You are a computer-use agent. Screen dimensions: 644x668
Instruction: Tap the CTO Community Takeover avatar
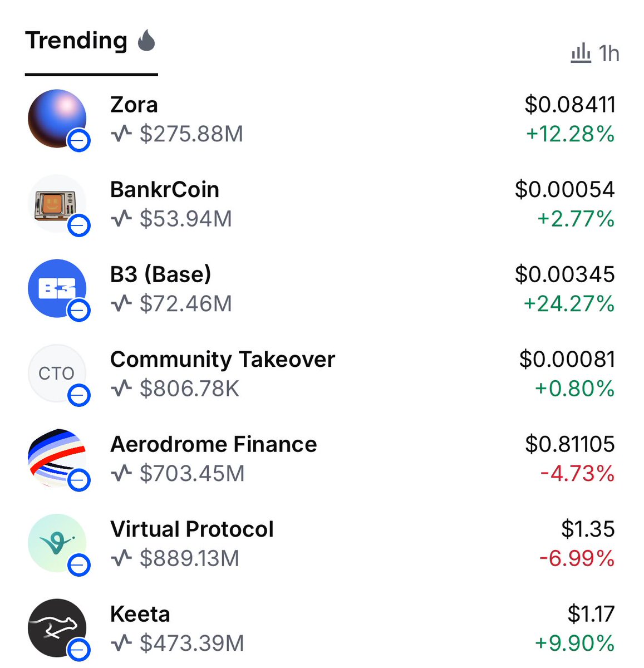click(57, 374)
